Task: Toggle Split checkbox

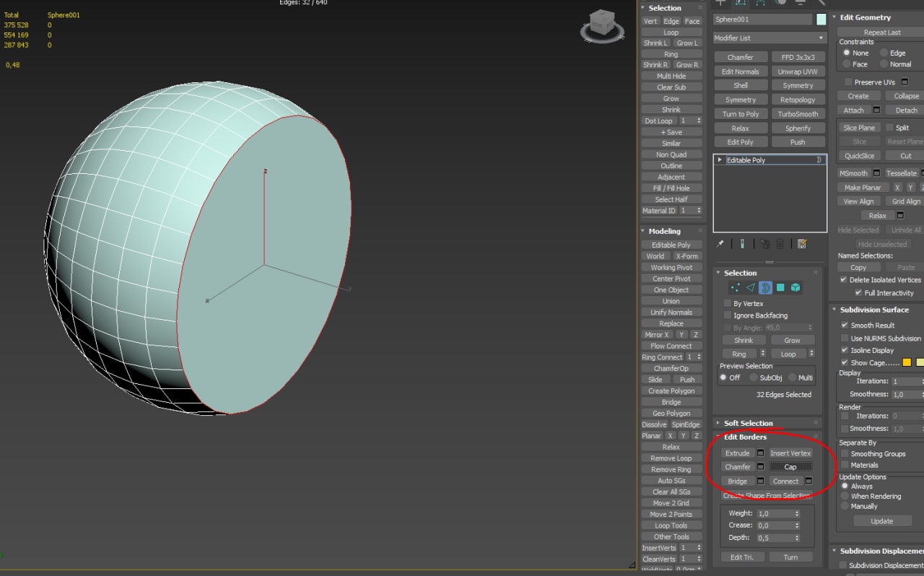Action: click(x=889, y=128)
